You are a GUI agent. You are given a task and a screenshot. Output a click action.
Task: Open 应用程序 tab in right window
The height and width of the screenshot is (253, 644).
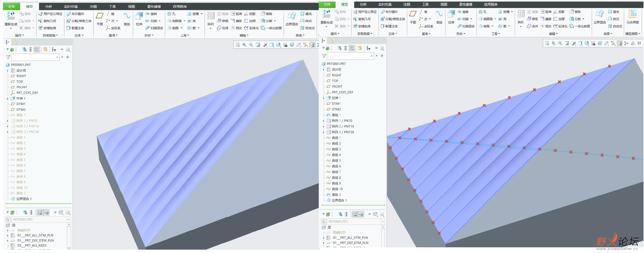491,4
